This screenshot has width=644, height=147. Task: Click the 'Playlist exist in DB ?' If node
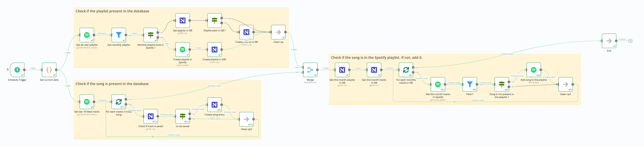tap(214, 20)
